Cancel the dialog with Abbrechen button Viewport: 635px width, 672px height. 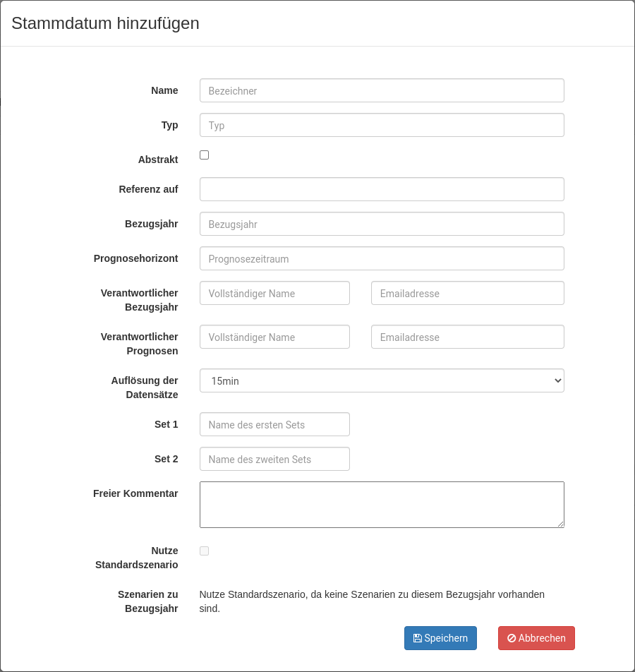coord(536,638)
